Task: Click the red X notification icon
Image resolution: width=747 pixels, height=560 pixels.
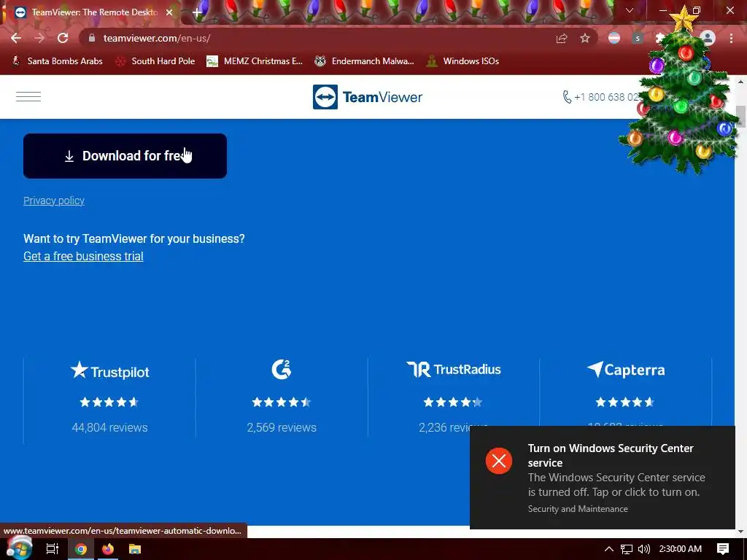Action: (x=499, y=461)
